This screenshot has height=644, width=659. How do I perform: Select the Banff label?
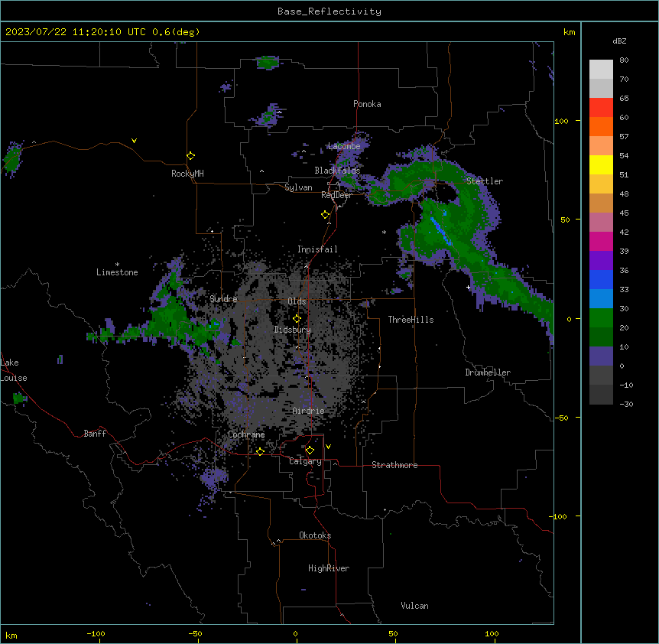[x=95, y=434]
